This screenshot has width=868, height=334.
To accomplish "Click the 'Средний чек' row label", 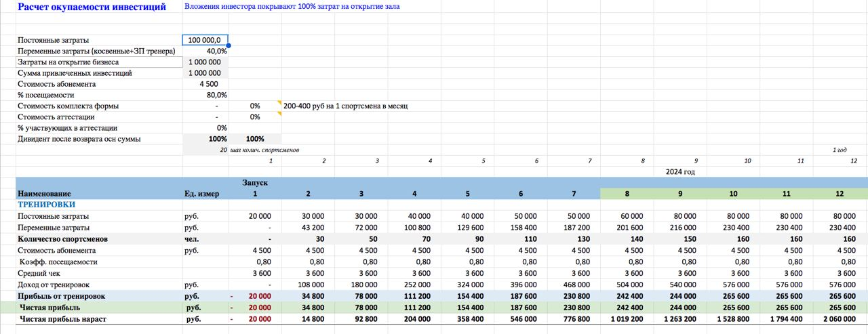I will coord(39,273).
